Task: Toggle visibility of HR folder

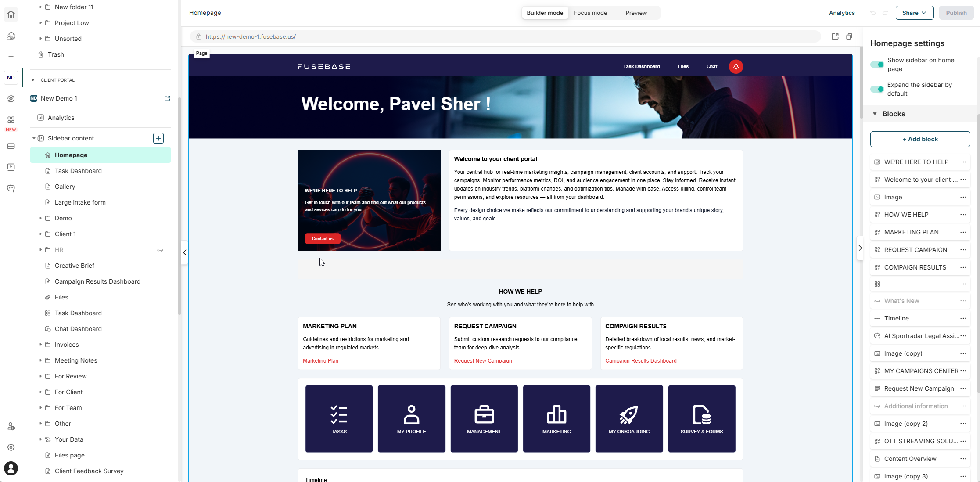Action: click(x=160, y=250)
